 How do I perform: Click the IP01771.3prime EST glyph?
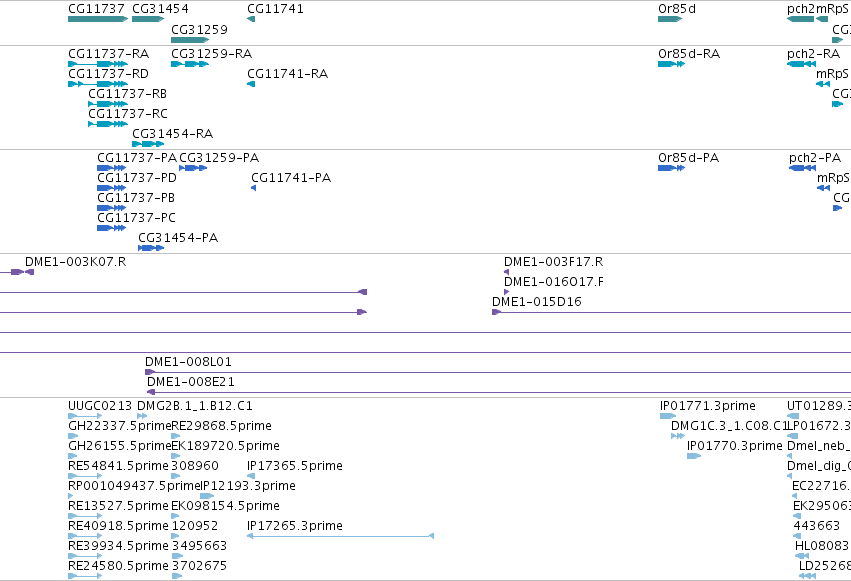pyautogui.click(x=668, y=416)
